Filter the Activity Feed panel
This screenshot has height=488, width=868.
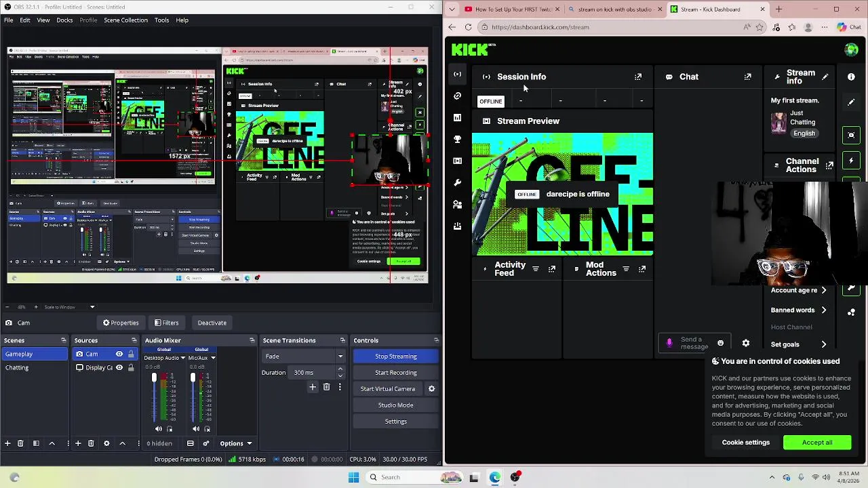535,269
